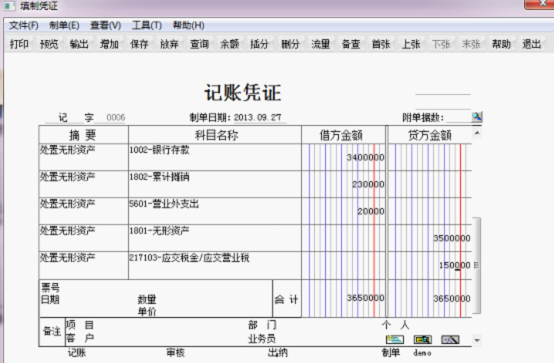This screenshot has height=363, width=554.
Task: Click 查询 to search vouchers
Action: pos(199,44)
